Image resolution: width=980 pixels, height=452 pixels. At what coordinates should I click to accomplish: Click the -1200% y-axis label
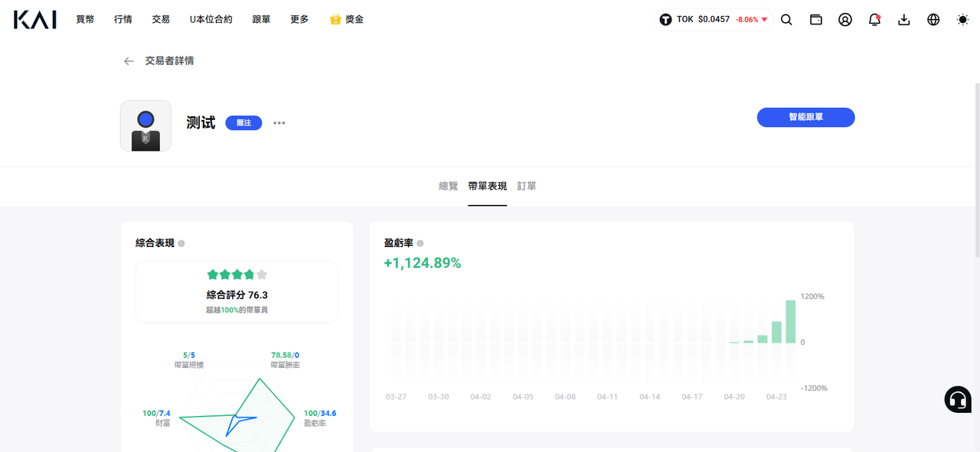pos(814,388)
